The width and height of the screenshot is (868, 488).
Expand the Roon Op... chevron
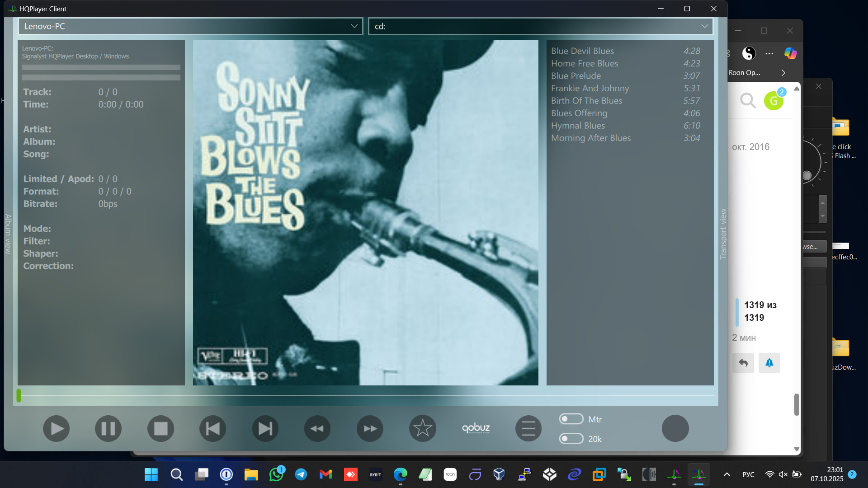coord(783,73)
